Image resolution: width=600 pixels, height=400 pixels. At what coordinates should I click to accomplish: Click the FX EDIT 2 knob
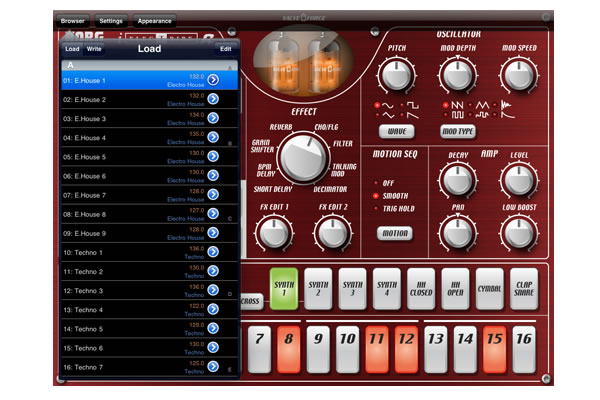pyautogui.click(x=333, y=232)
